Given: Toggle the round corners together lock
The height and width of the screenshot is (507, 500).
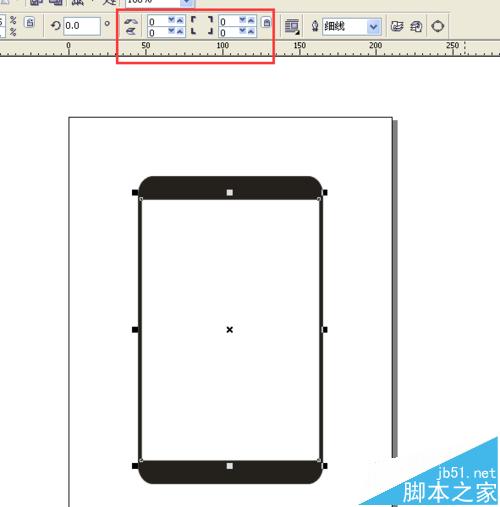Looking at the screenshot, I should (266, 23).
